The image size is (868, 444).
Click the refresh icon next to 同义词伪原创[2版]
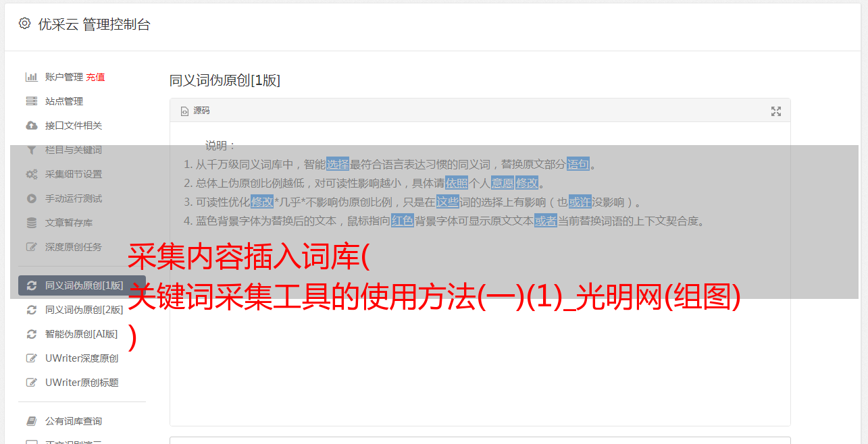tap(31, 310)
